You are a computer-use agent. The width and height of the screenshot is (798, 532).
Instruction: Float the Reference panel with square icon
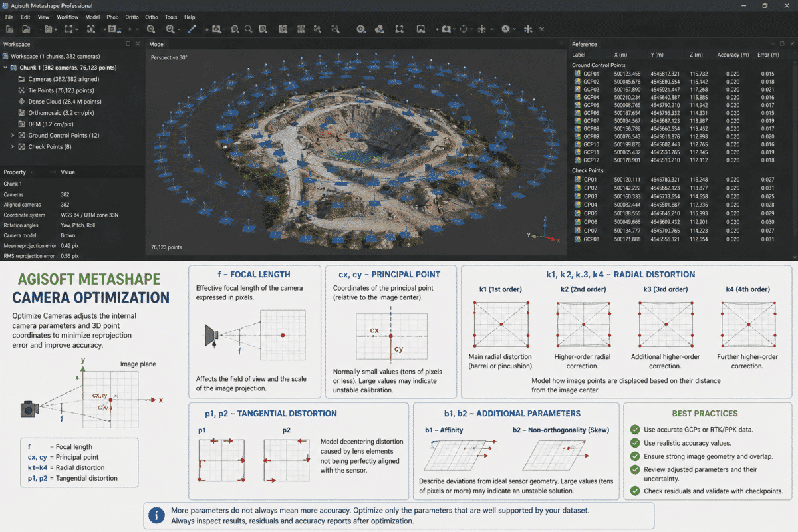[783, 44]
